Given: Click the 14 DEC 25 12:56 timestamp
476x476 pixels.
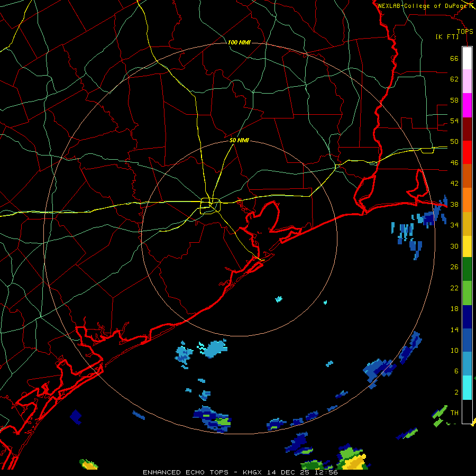Looking at the screenshot, I should pos(303,472).
